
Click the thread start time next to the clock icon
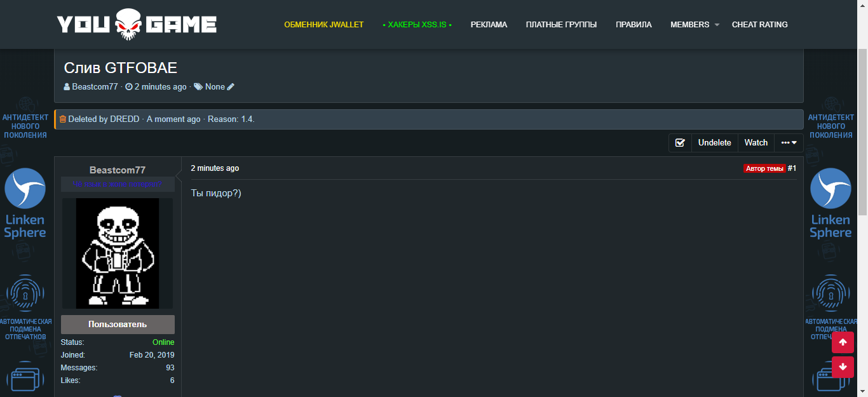(x=161, y=86)
